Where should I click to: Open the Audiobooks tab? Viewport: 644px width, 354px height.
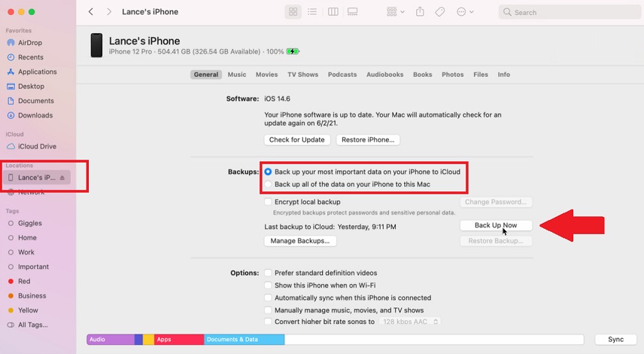click(x=385, y=75)
